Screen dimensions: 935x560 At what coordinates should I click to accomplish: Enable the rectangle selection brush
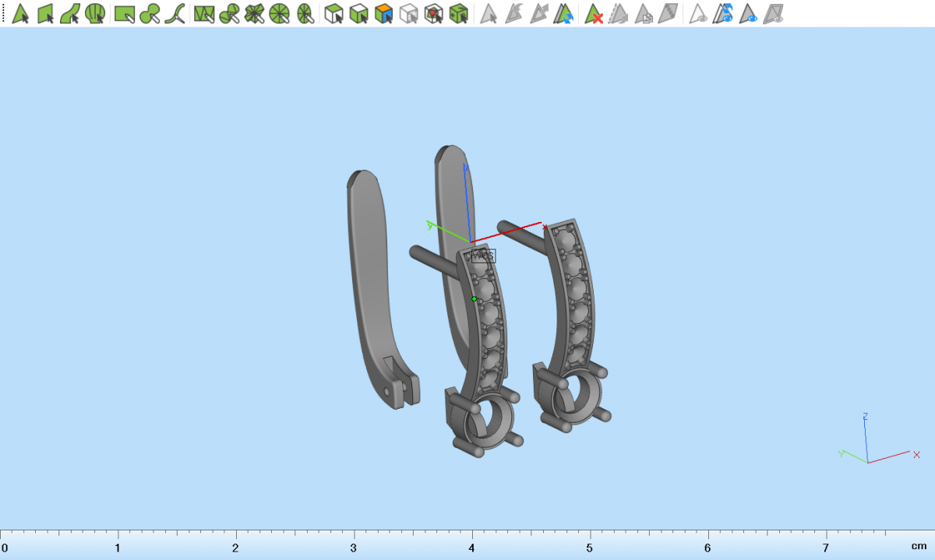point(125,13)
